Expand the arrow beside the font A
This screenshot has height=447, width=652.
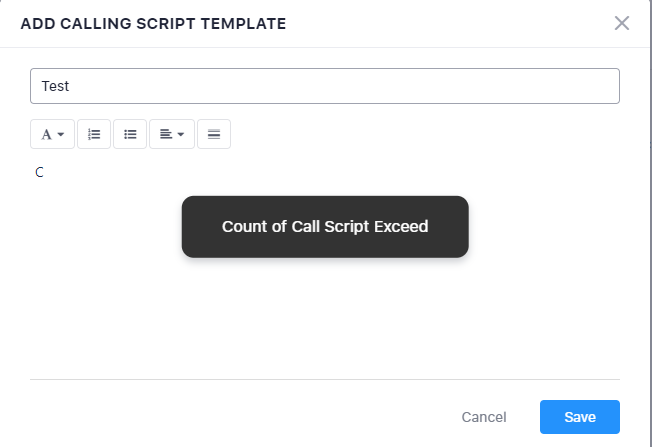click(61, 134)
